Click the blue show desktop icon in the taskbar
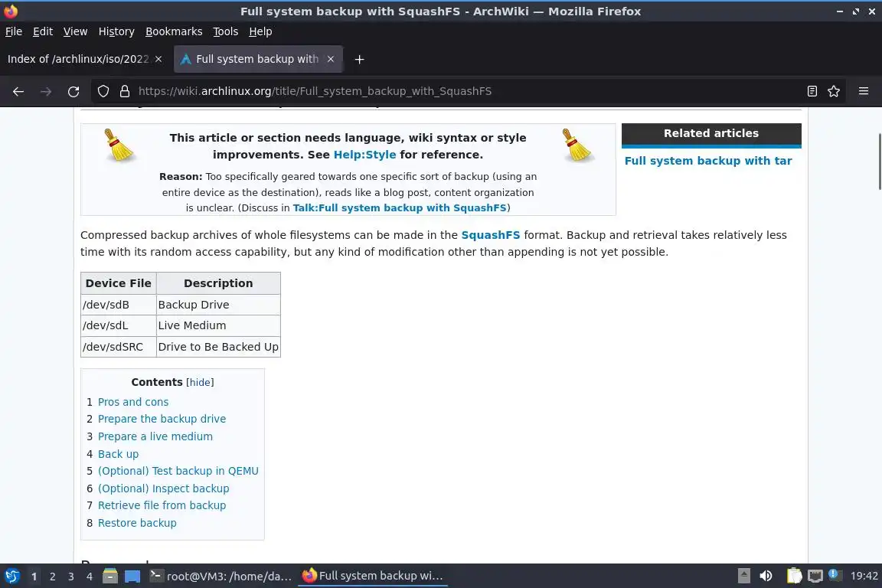Viewport: 882px width, 588px height. (132, 577)
